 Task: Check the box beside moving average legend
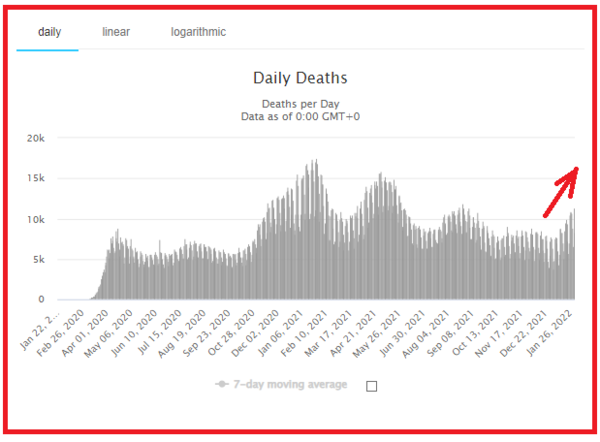coord(372,386)
